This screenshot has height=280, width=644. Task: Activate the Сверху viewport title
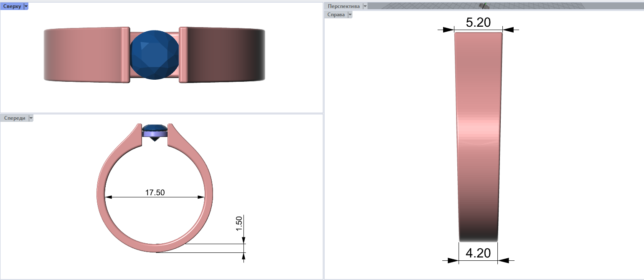12,6
